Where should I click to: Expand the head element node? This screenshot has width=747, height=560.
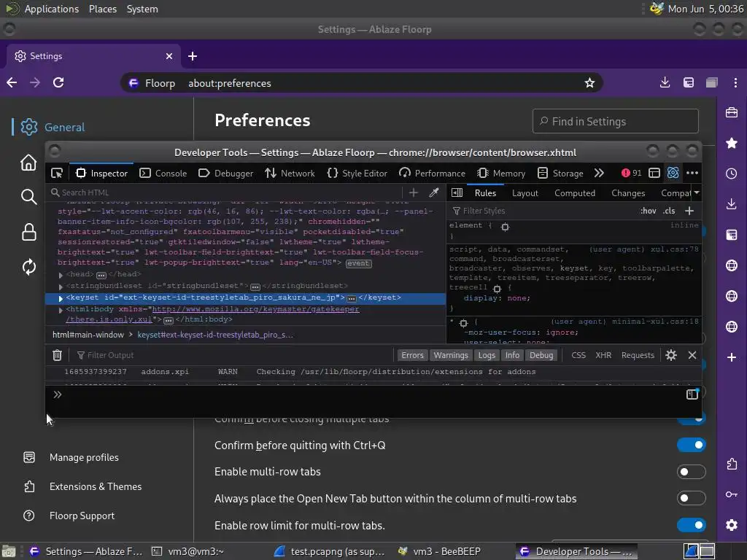61,275
